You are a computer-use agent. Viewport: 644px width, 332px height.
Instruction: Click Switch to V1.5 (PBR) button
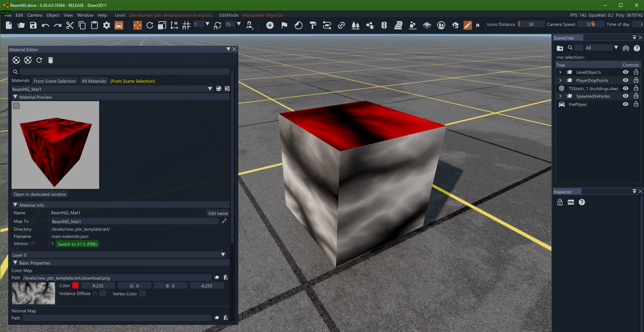[77, 244]
